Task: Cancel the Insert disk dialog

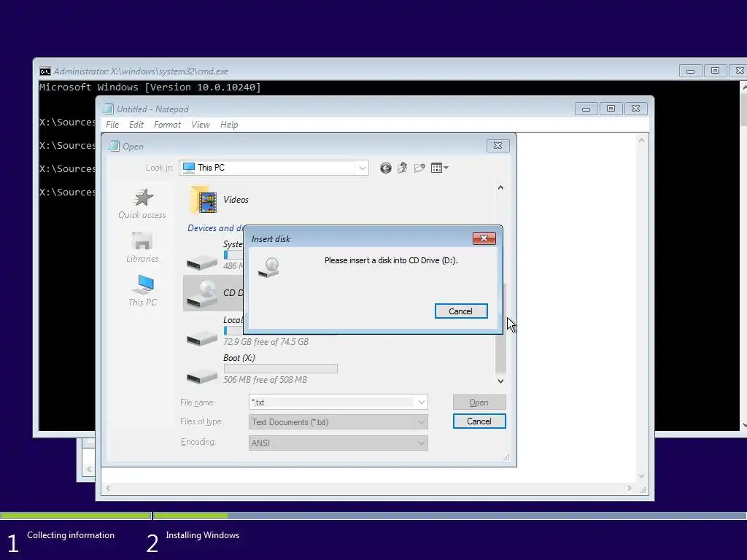Action: pyautogui.click(x=461, y=311)
